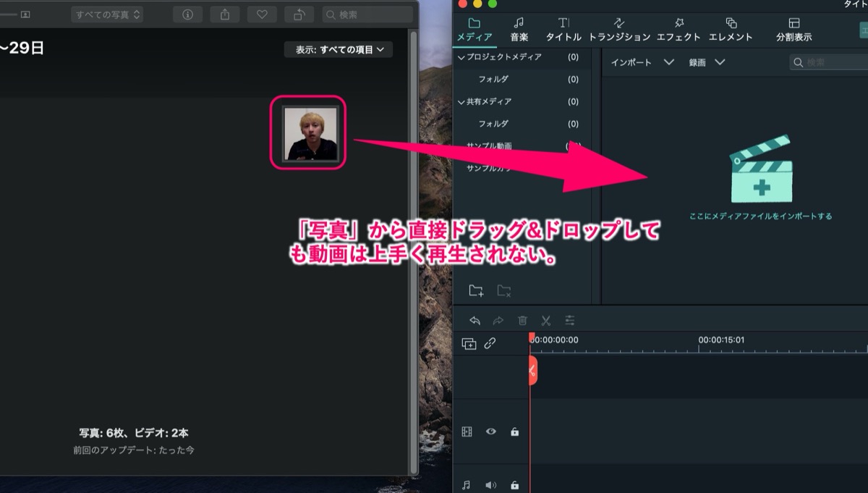The image size is (868, 493).
Task: Open the エレメント tab
Action: 731,30
